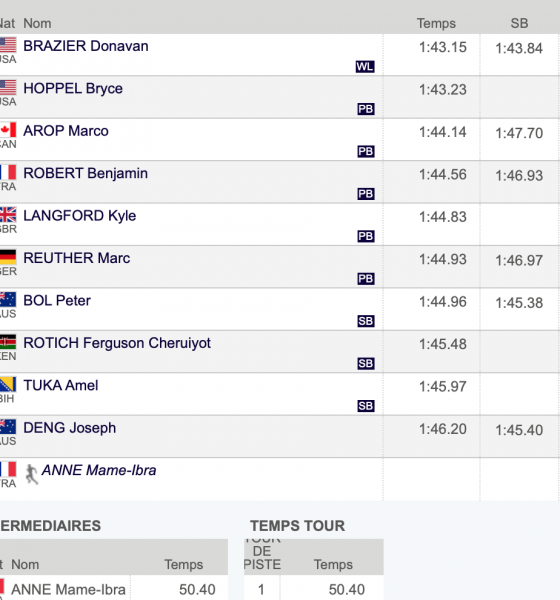Click the SB badge on Tuka Amel's row
The width and height of the screenshot is (560, 600).
[366, 406]
